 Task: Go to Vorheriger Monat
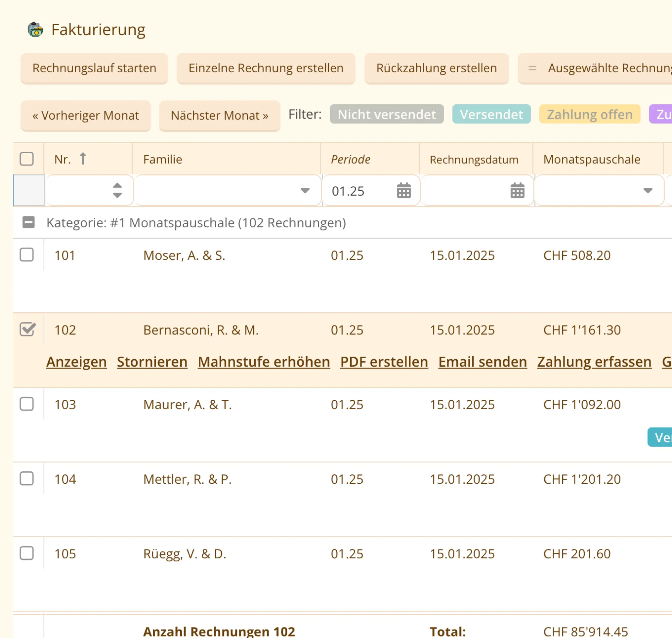85,115
